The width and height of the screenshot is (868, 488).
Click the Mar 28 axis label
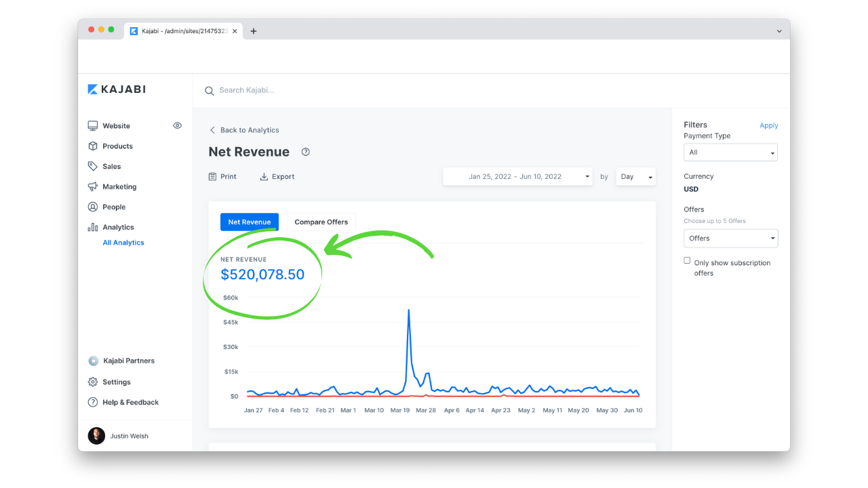coord(426,410)
